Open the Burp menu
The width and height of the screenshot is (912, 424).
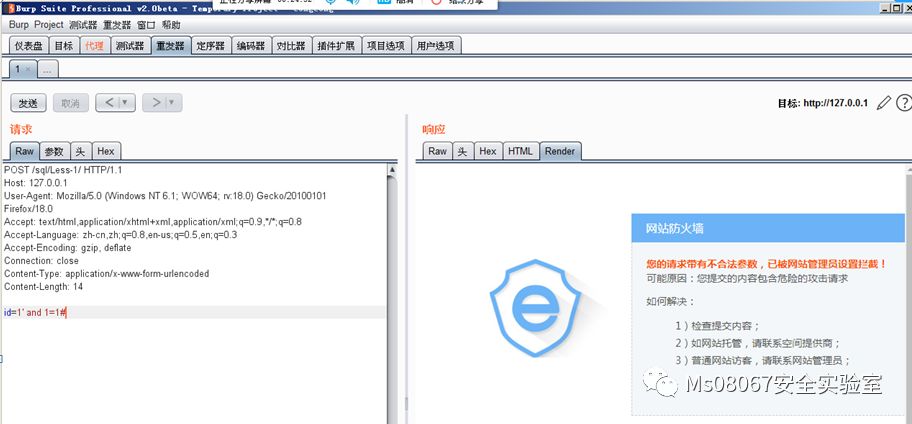tap(19, 25)
